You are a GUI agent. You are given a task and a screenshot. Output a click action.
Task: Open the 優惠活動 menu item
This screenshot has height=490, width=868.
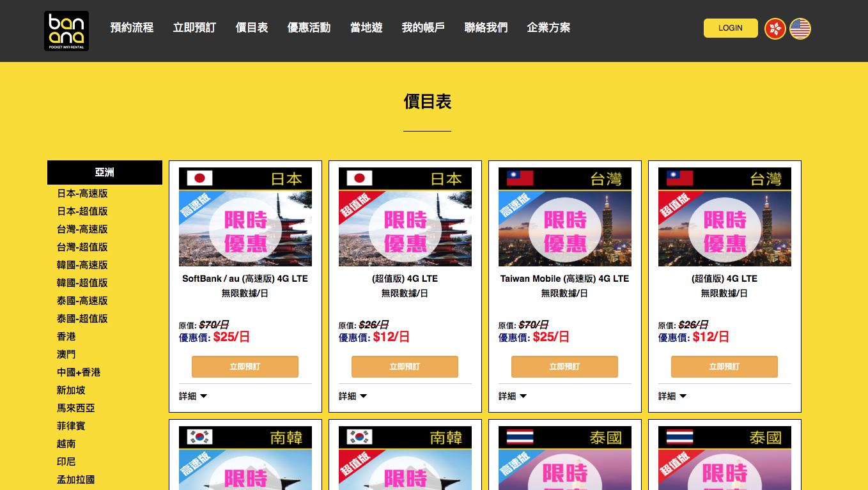(309, 27)
